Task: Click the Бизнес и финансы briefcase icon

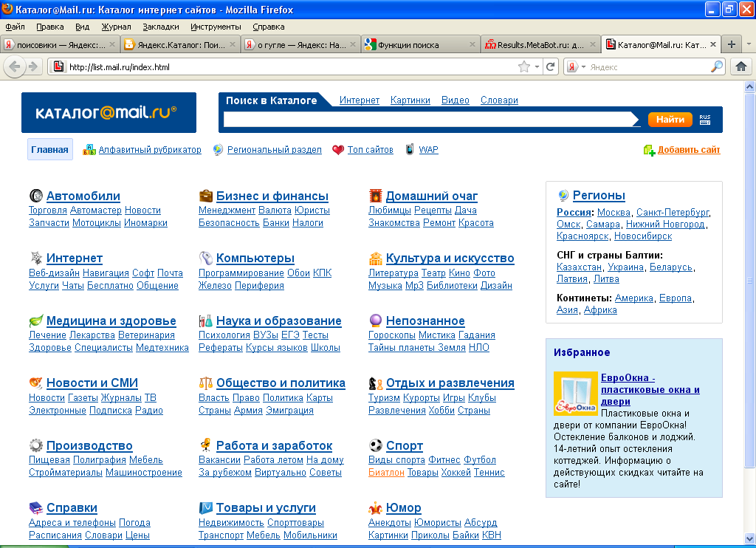Action: point(206,196)
